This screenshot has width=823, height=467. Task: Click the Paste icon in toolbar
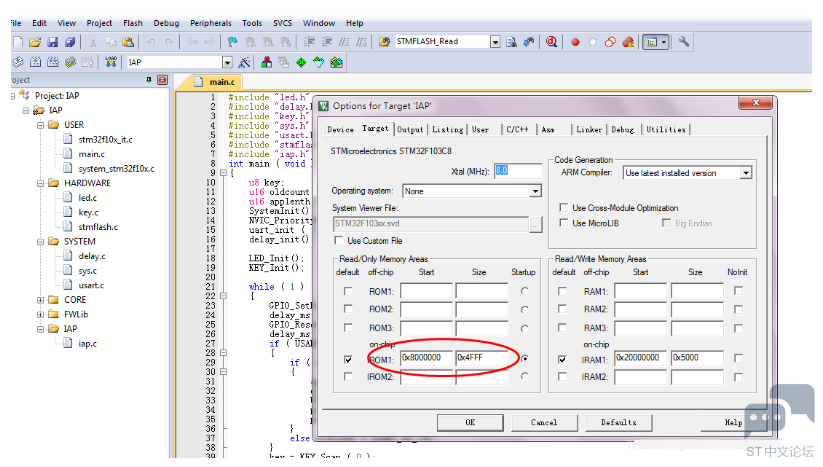click(128, 42)
